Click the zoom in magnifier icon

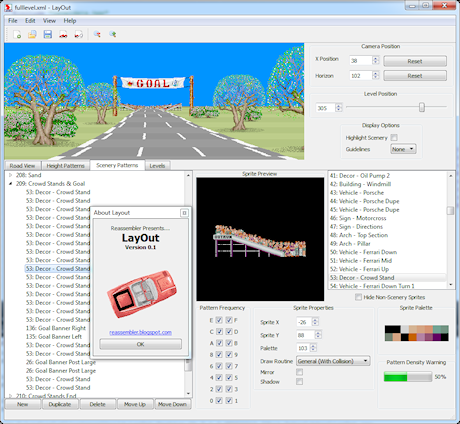pyautogui.click(x=113, y=34)
